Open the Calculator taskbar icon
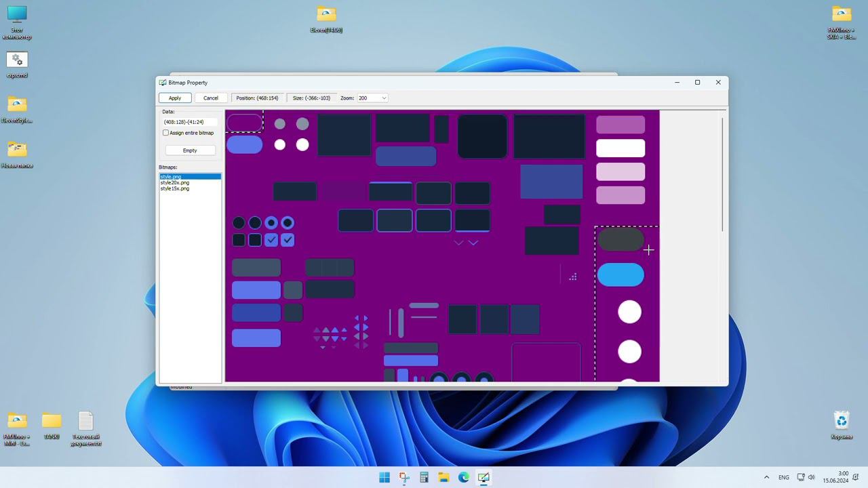Screen dimensions: 868x488 pos(424,477)
